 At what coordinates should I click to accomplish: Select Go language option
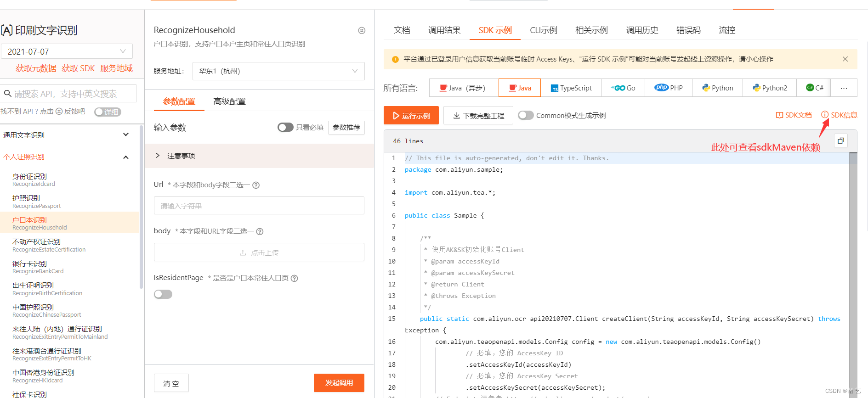623,88
